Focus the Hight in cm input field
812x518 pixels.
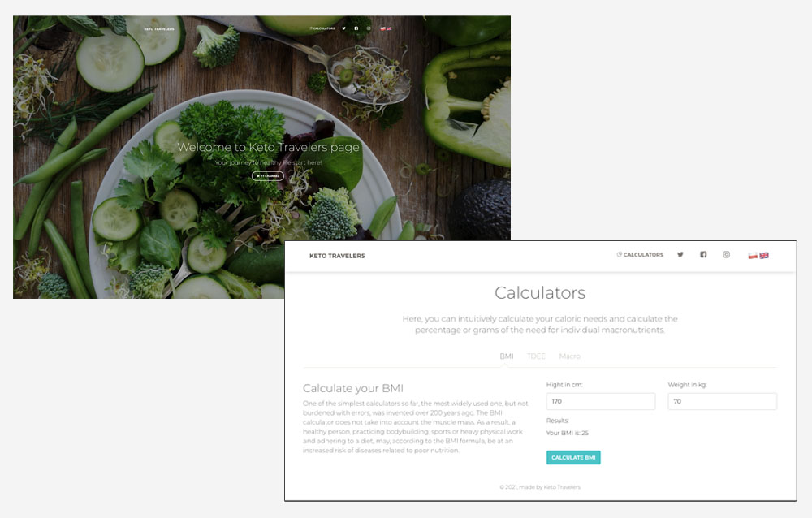(601, 401)
